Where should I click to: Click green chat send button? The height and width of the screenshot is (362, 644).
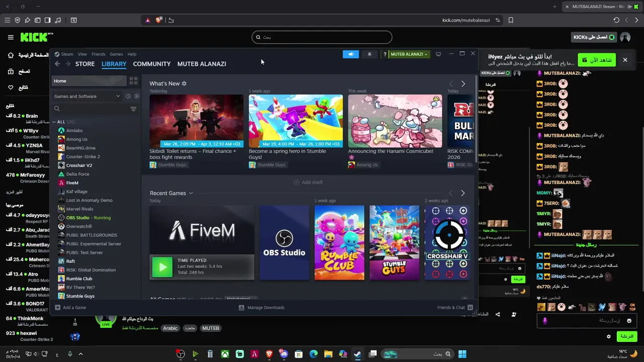pos(626,336)
